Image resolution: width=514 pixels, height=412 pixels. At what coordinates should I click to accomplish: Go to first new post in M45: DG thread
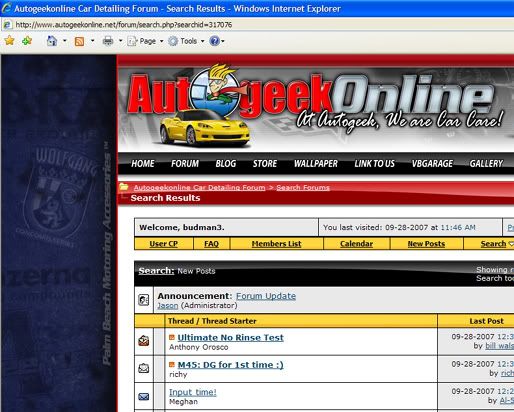(x=172, y=365)
